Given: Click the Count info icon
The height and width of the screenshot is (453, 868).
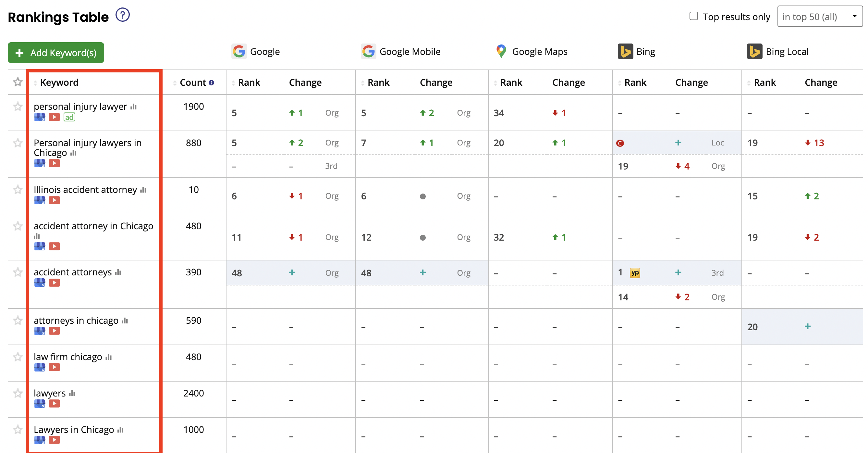Looking at the screenshot, I should 211,82.
